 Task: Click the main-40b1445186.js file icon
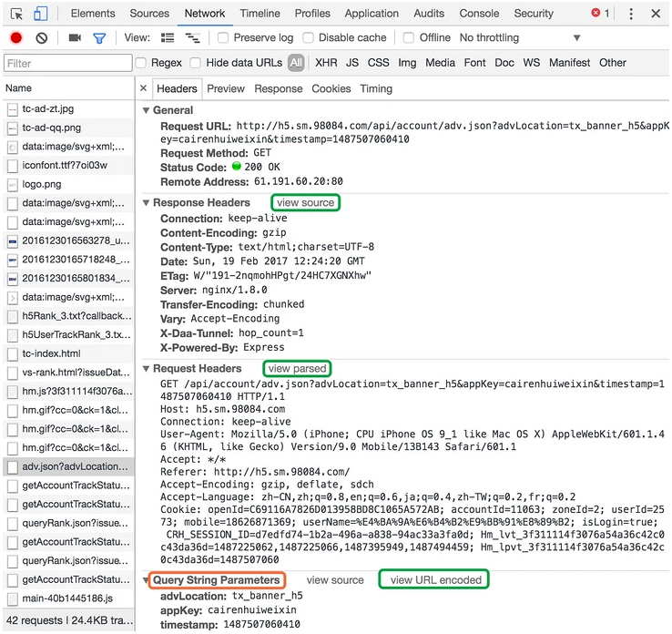click(x=13, y=598)
